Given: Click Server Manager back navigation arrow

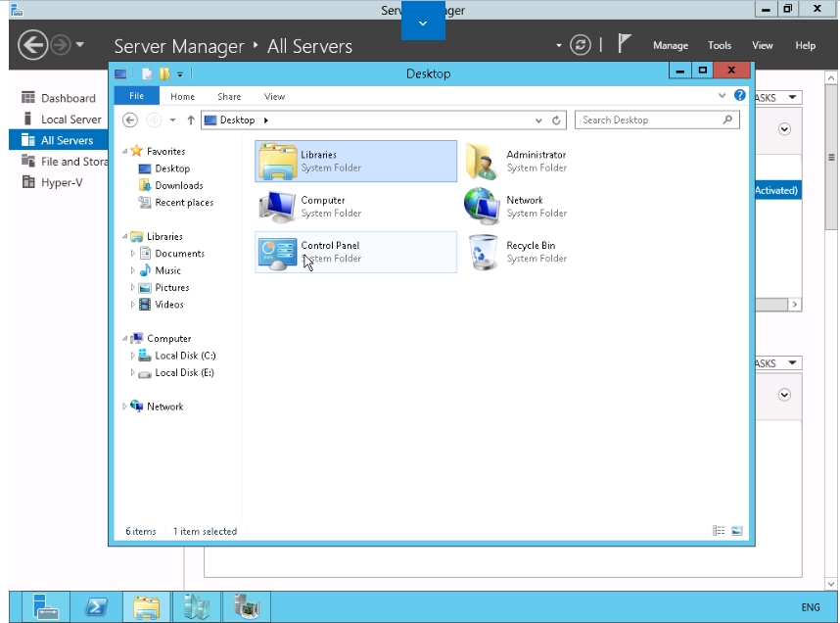Looking at the screenshot, I should point(32,44).
